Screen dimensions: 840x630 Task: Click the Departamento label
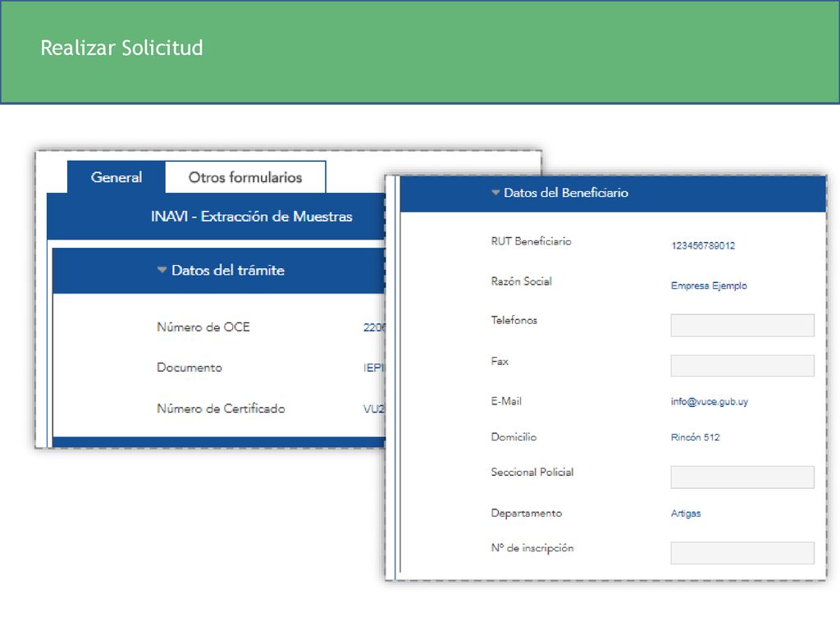click(527, 514)
